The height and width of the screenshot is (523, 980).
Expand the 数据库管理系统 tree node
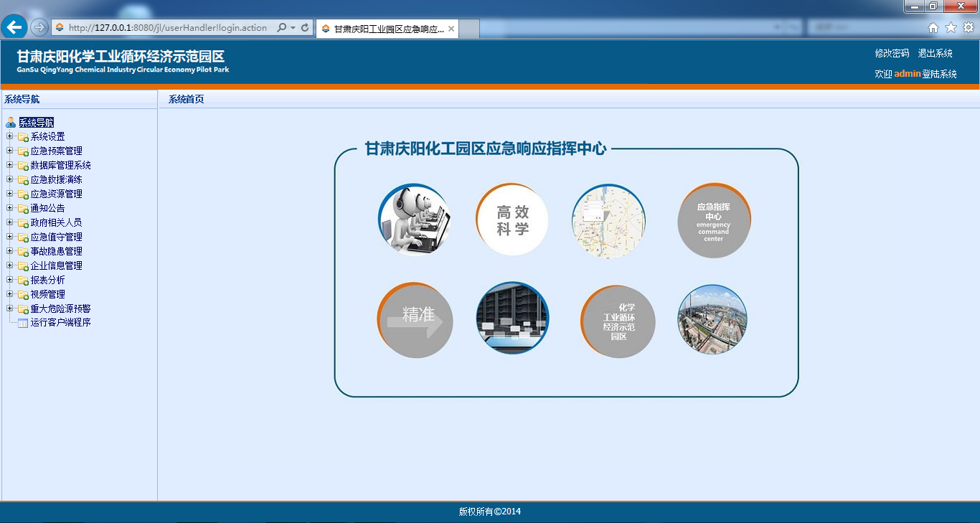(9, 165)
